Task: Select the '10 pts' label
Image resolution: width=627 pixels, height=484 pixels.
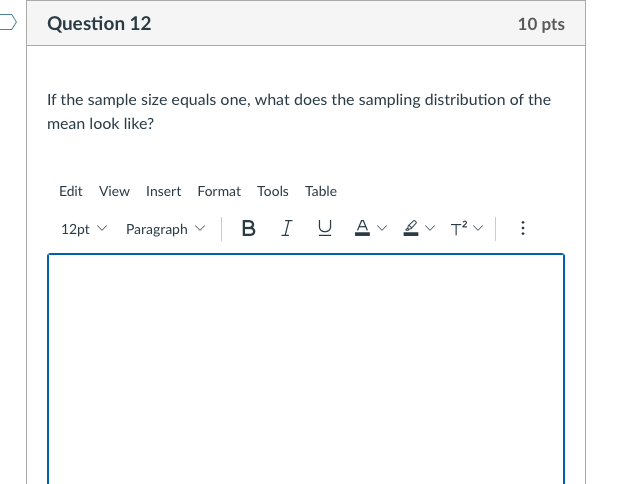Action: coord(541,24)
